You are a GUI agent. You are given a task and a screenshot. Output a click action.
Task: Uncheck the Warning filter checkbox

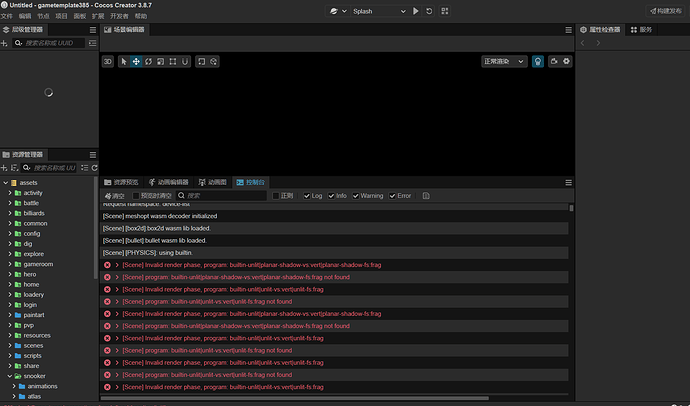(x=356, y=196)
